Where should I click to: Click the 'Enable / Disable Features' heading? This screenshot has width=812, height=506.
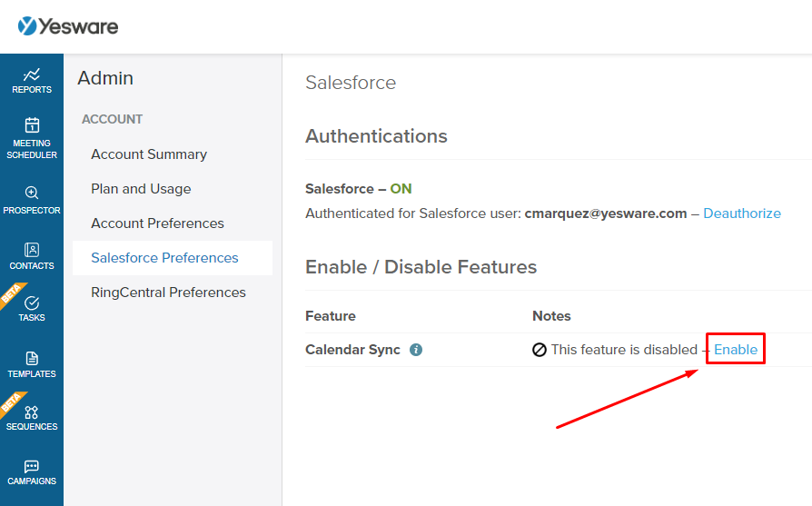coord(421,267)
